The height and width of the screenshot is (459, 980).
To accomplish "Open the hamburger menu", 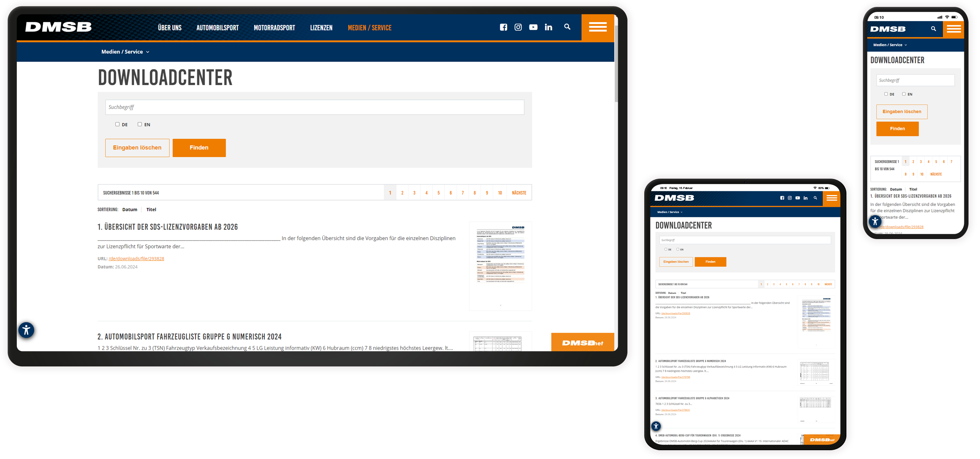I will tap(597, 27).
